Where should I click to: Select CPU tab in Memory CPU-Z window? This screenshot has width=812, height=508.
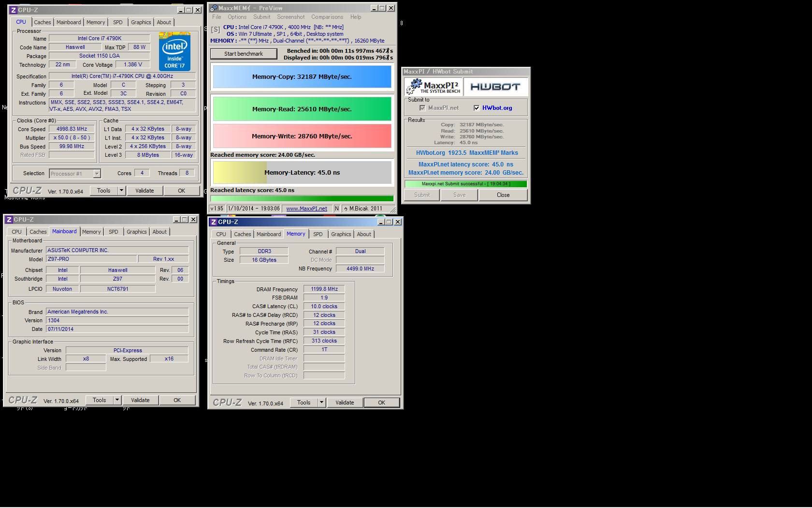pyautogui.click(x=221, y=234)
